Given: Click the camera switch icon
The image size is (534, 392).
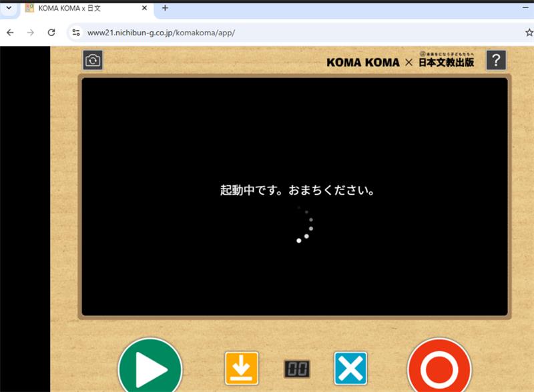Looking at the screenshot, I should [x=93, y=60].
